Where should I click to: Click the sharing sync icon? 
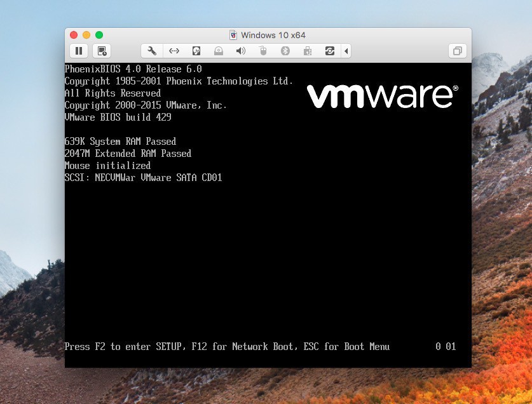pos(330,51)
